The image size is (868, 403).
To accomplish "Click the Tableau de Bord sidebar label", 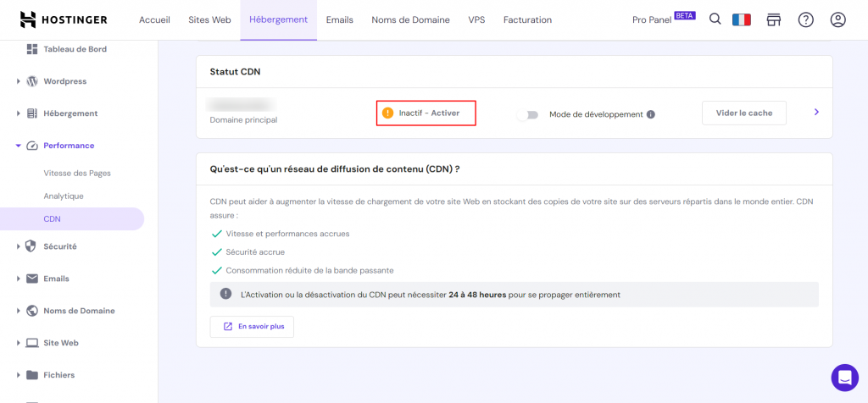I will click(75, 49).
